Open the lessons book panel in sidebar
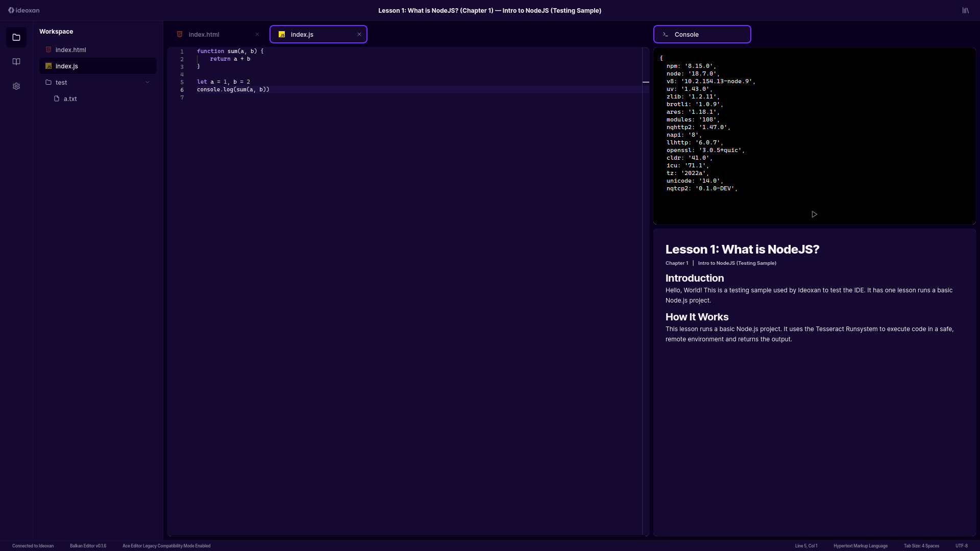This screenshot has width=980, height=551. 16,61
